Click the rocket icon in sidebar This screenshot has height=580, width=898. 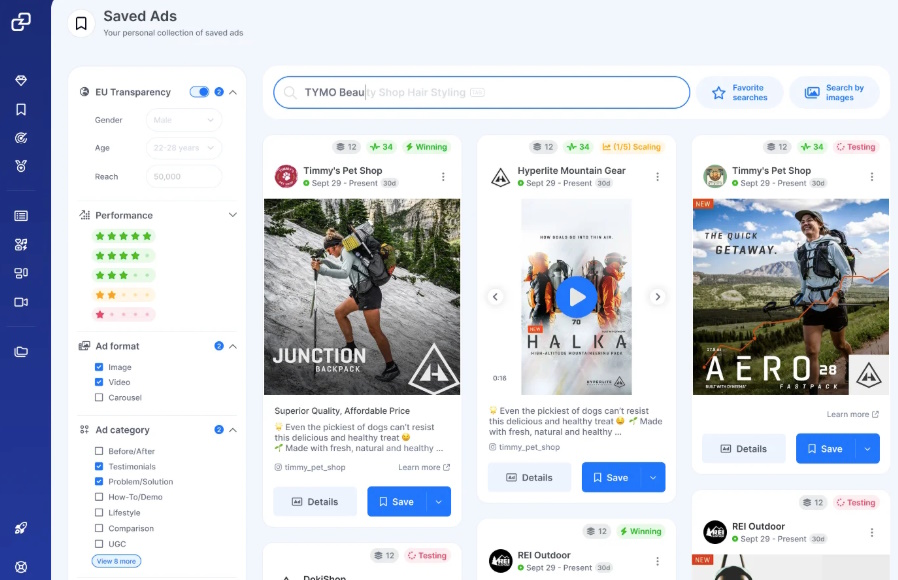pos(21,528)
